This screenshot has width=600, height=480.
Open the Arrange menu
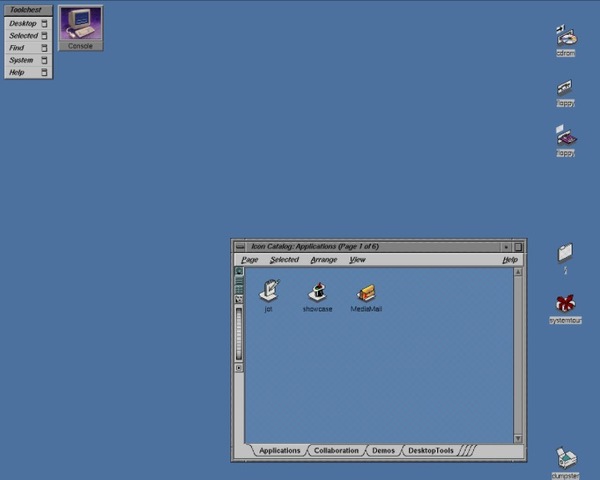(x=324, y=260)
